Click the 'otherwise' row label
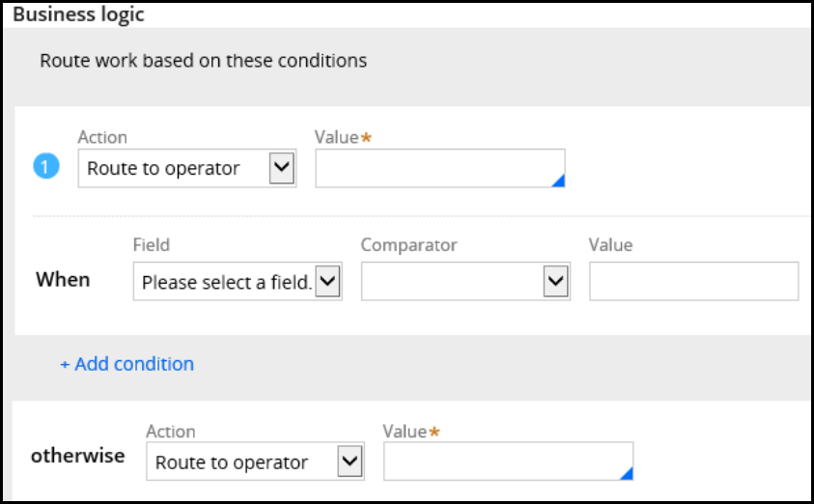This screenshot has width=814, height=504. tap(77, 456)
